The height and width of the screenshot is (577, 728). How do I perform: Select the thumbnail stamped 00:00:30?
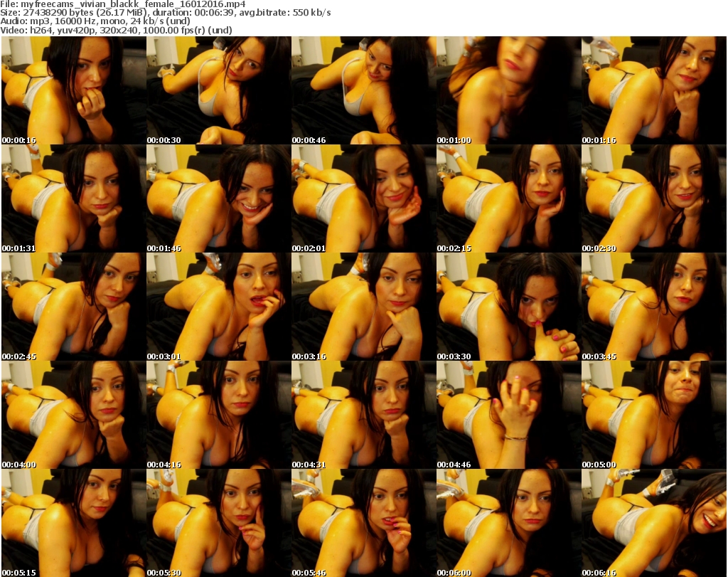click(219, 90)
